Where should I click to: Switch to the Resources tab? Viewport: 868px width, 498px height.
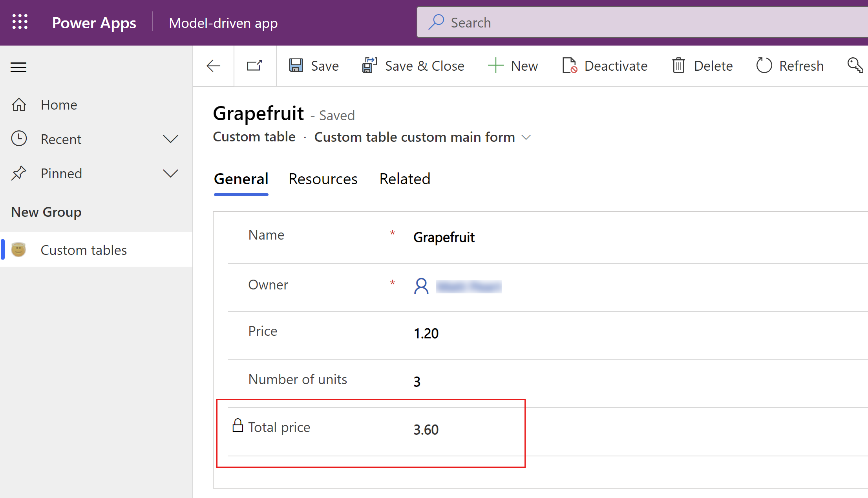(x=323, y=178)
